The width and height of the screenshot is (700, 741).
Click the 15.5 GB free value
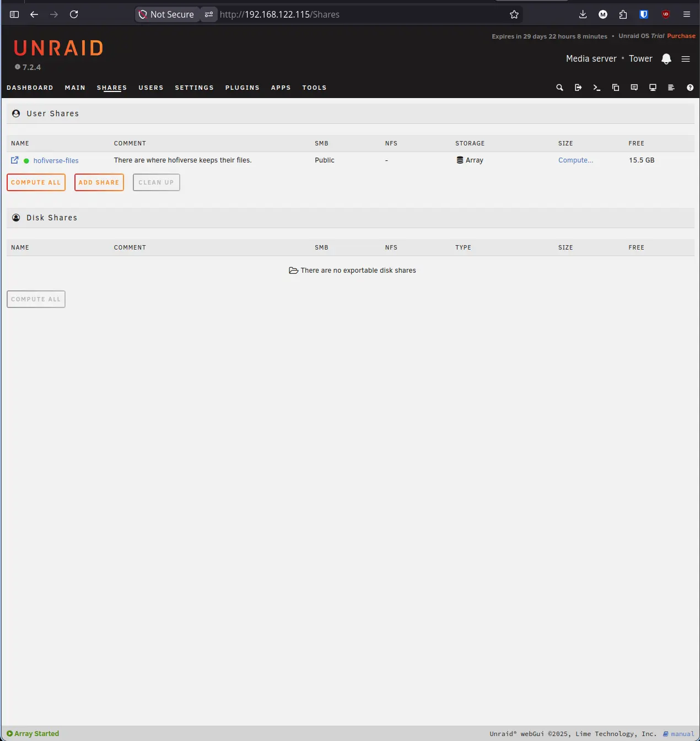click(642, 160)
